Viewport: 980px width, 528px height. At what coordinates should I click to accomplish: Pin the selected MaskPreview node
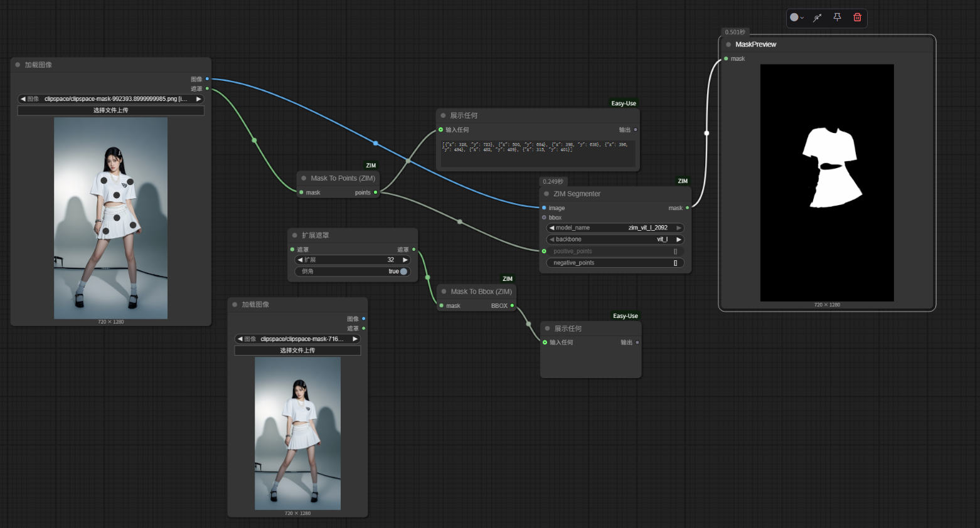(x=837, y=18)
